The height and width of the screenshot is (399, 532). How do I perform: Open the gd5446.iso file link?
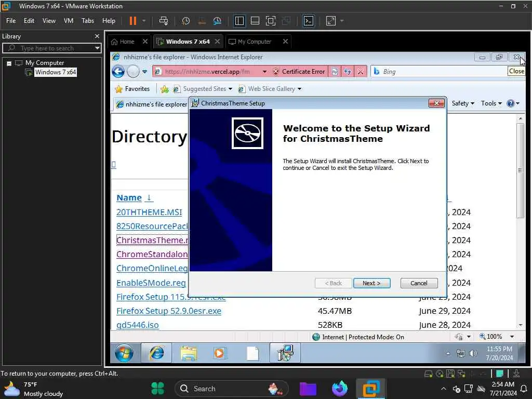tap(137, 325)
